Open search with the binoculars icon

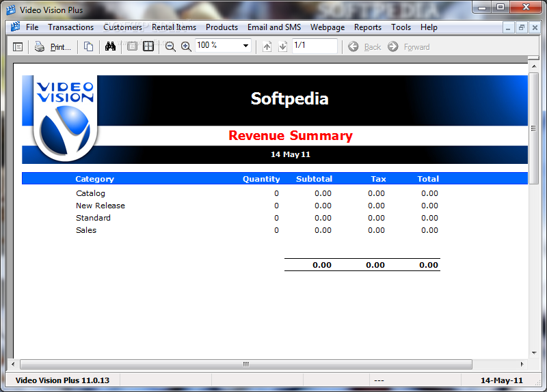point(110,46)
